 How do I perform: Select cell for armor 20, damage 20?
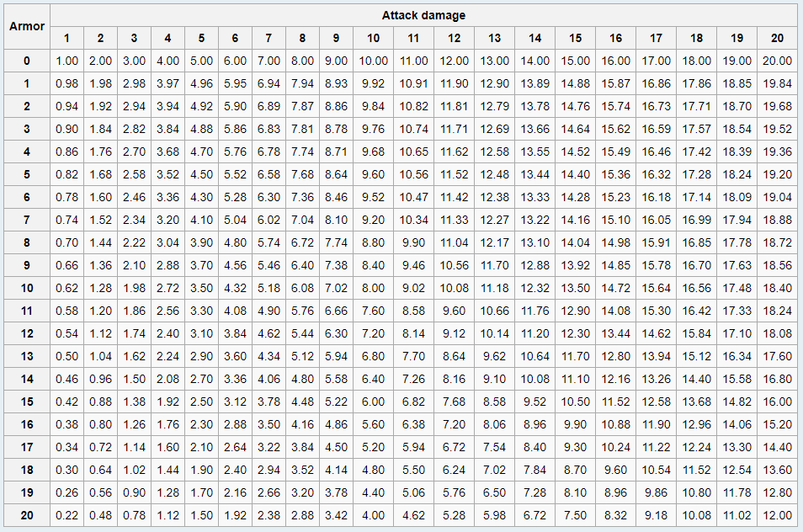tap(777, 515)
